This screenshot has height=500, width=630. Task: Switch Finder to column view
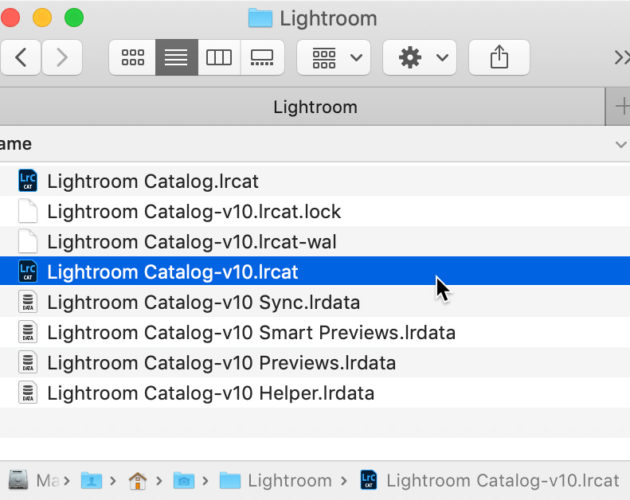(219, 57)
